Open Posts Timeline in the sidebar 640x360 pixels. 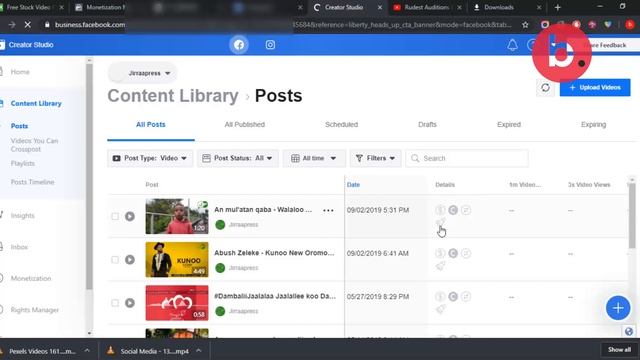[32, 182]
